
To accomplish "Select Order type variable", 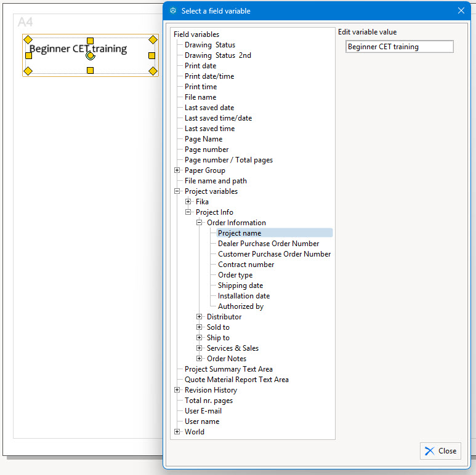I will pos(235,275).
